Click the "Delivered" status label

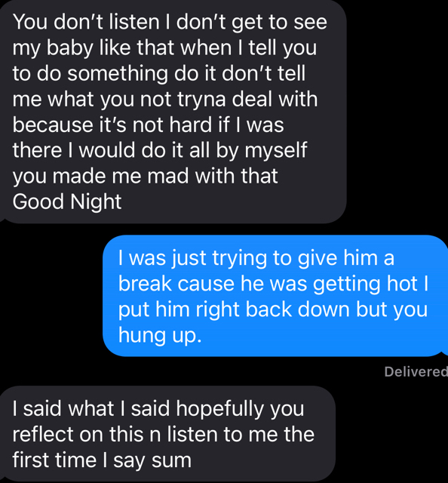click(416, 372)
